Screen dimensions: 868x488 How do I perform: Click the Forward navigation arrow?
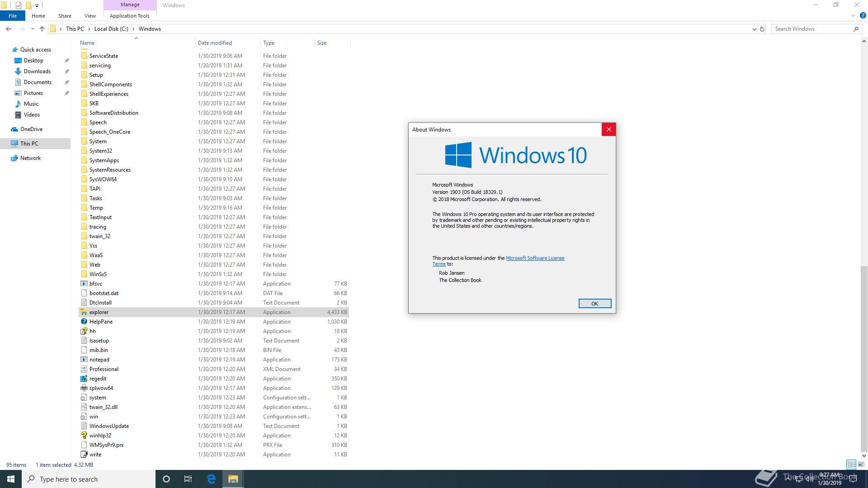22,29
